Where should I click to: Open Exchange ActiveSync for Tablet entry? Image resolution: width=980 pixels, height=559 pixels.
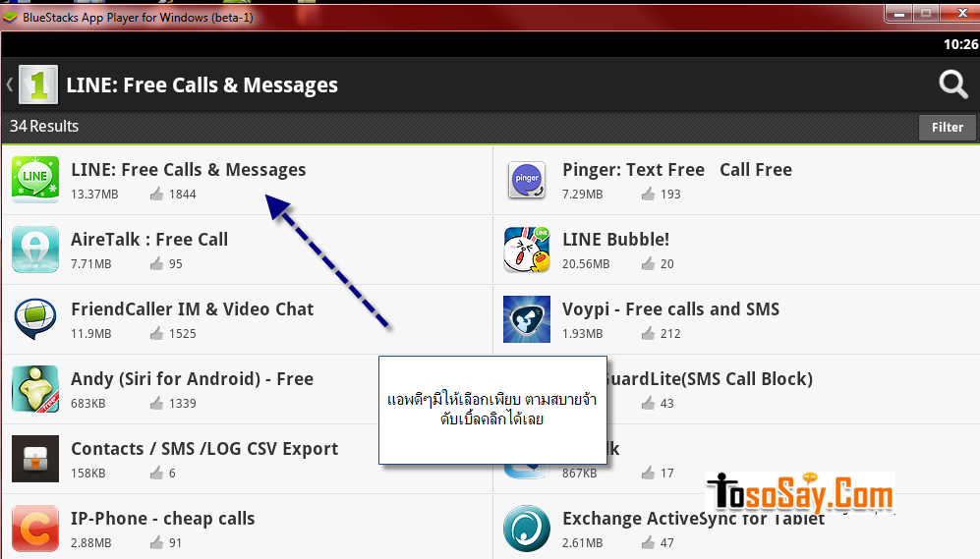coord(693,519)
